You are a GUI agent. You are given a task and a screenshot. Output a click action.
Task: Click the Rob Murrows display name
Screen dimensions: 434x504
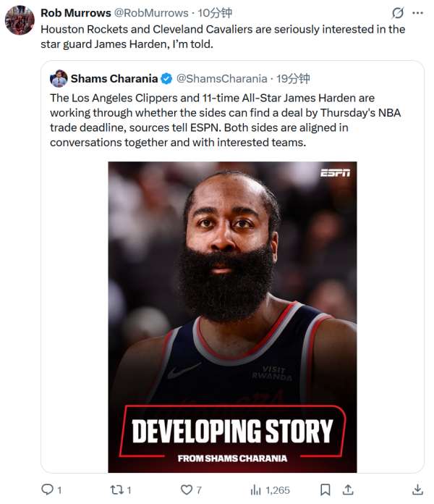(x=76, y=13)
